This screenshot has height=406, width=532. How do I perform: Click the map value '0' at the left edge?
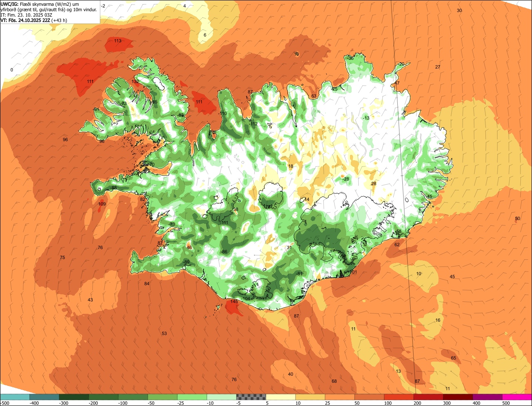12,70
